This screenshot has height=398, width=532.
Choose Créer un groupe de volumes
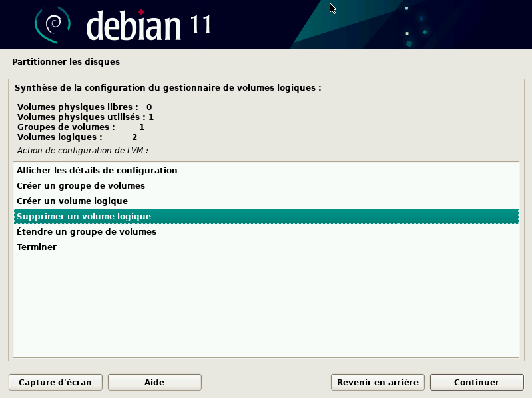coord(81,185)
